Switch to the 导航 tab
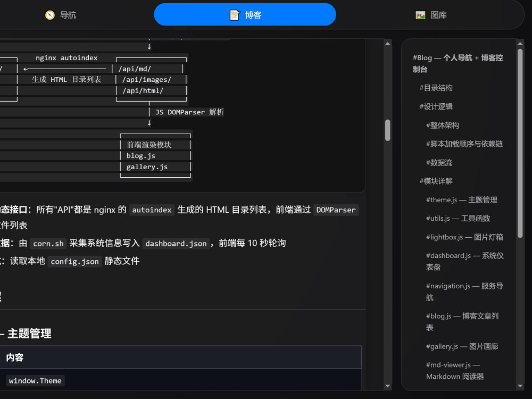532x399 pixels. 61,15
